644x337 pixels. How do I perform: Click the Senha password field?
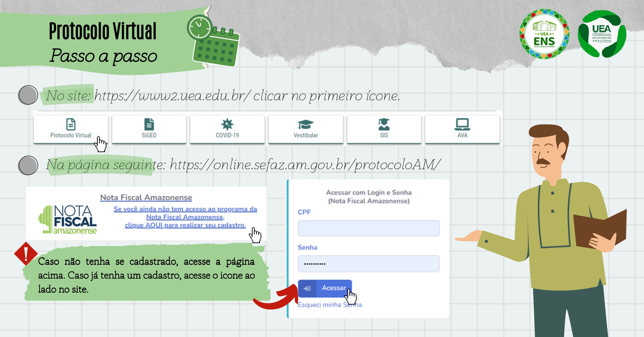(369, 264)
